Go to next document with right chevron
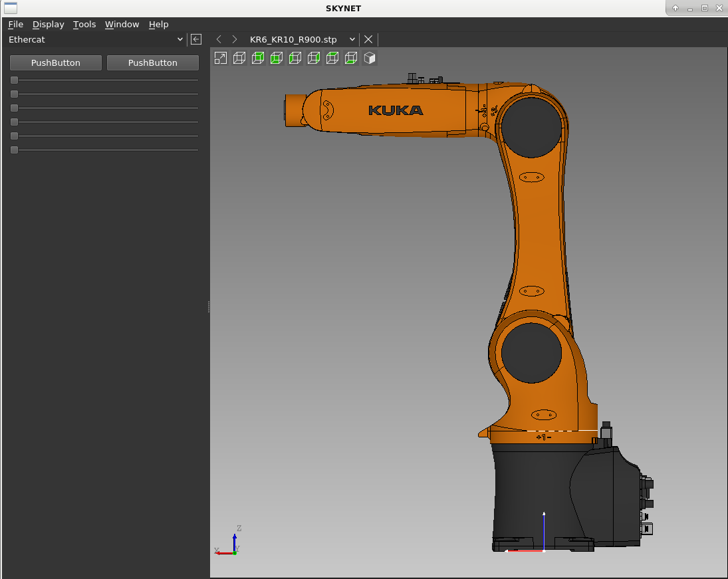Viewport: 728px width, 579px height. click(x=235, y=39)
